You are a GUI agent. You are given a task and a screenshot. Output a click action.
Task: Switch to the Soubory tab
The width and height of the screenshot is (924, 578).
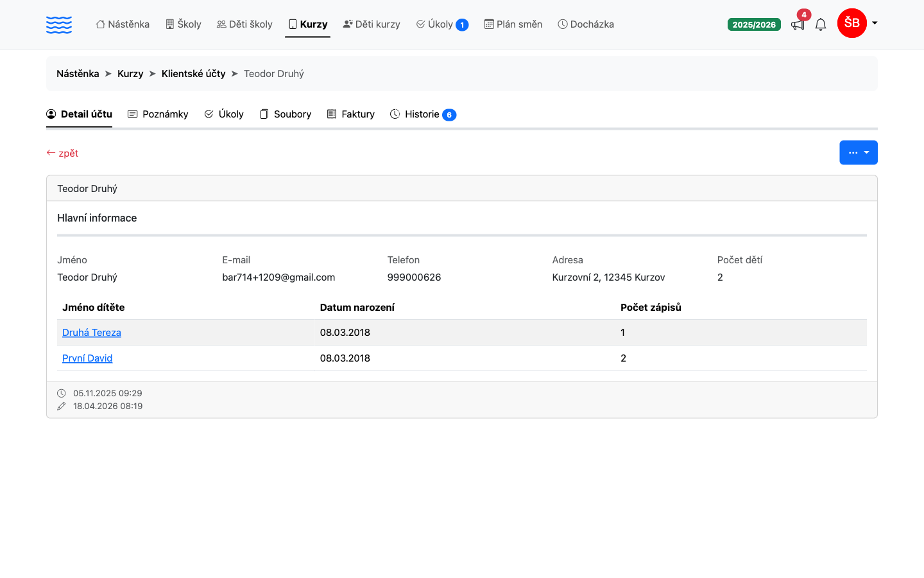(x=286, y=114)
